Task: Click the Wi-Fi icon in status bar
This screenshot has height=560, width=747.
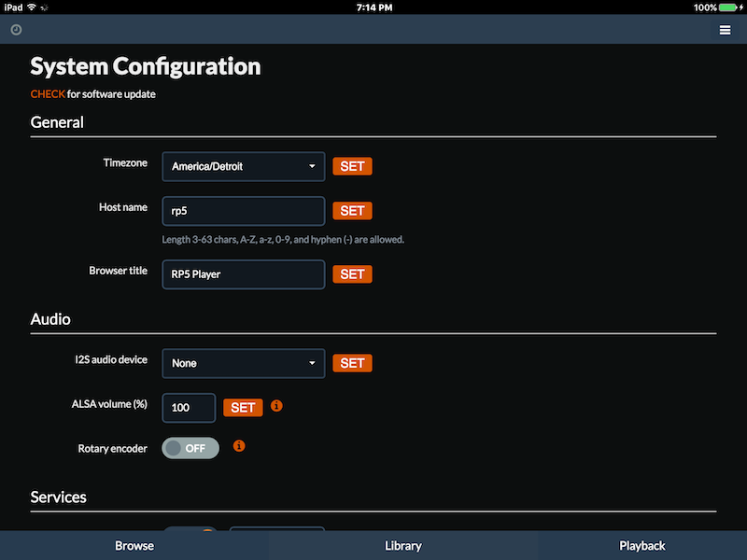Action: (32, 7)
